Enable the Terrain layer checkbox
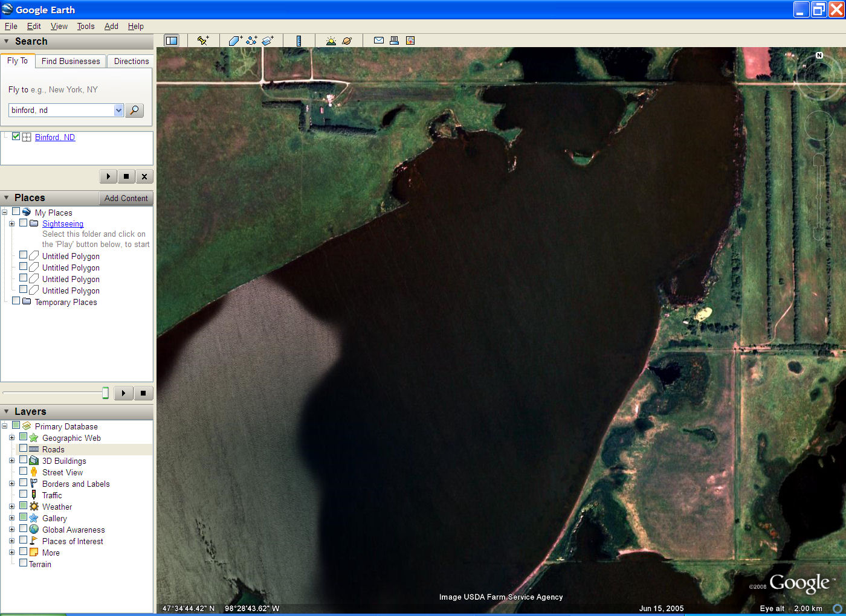Viewport: 846px width, 616px height. tap(24, 563)
